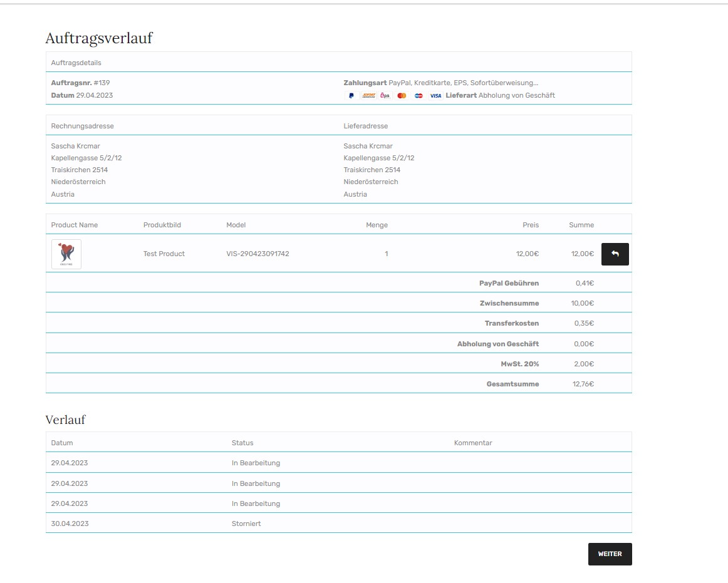This screenshot has height=583, width=728.
Task: Click the Storniert status entry
Action: click(246, 524)
